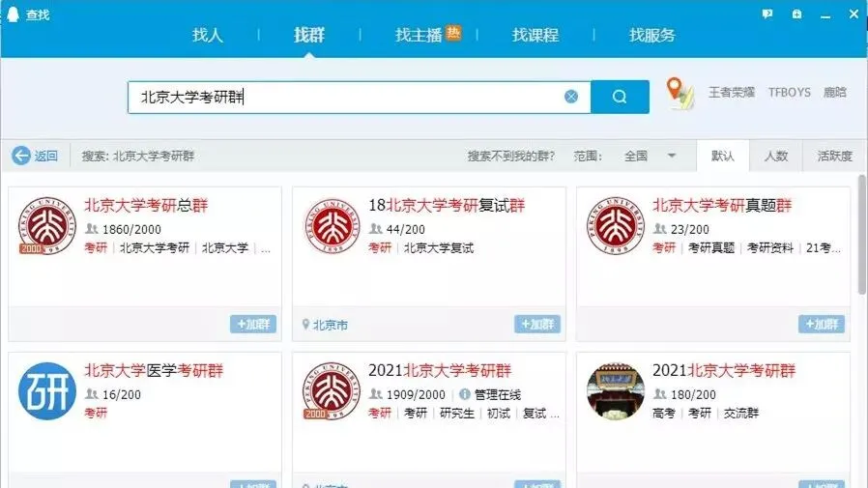Join 18北京大学考研复试群 with +加群
The width and height of the screenshot is (868, 488).
coord(537,325)
